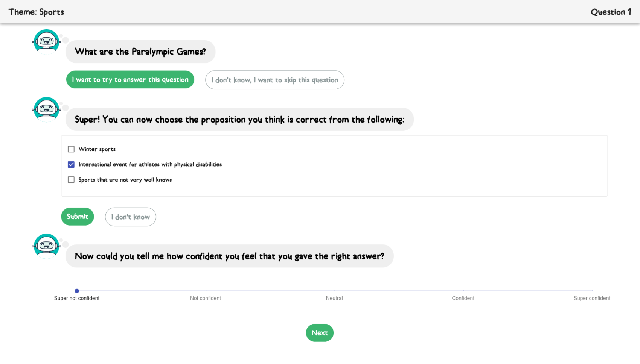Click the Theme: Sports header label
The image size is (640, 364).
point(36,12)
